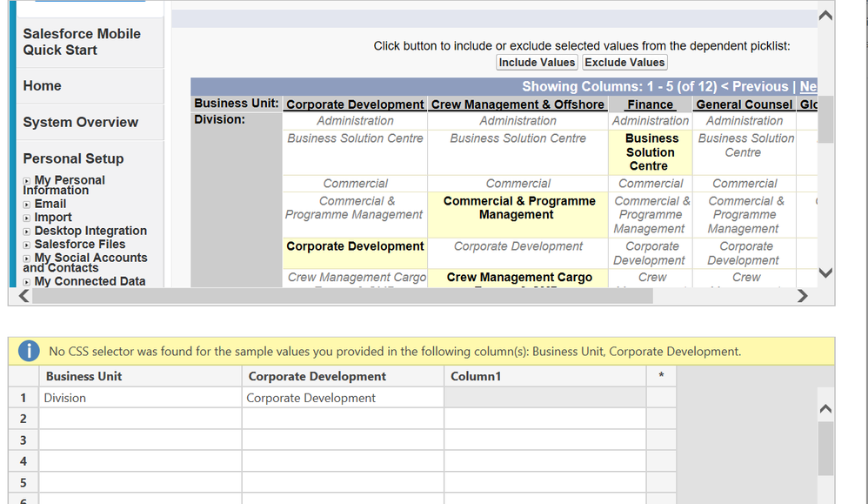
Task: Select highlighted Corporate Development division cell
Action: point(355,253)
